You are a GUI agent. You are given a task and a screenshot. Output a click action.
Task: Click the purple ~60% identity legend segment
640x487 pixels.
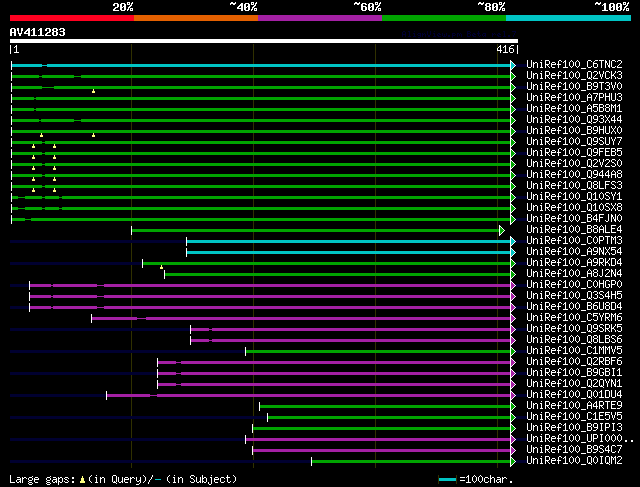pyautogui.click(x=320, y=18)
